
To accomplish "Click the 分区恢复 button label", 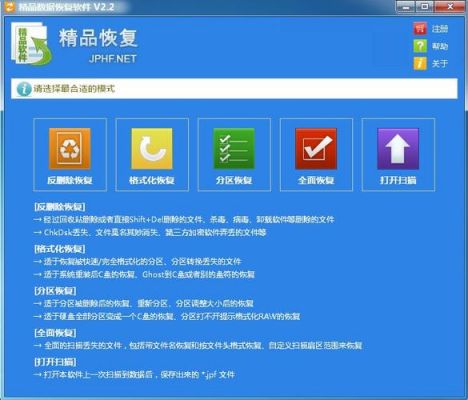I will pyautogui.click(x=234, y=180).
